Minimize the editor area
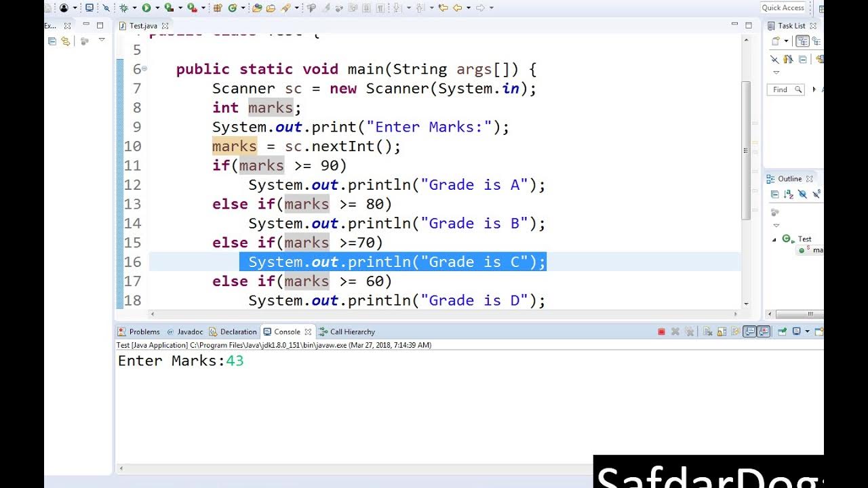868x488 pixels. click(x=734, y=25)
